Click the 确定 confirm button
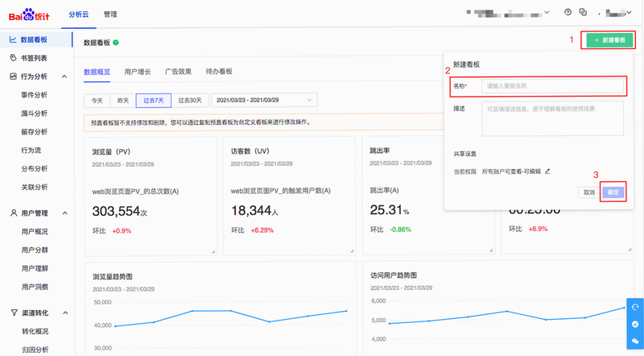Viewport: 644px width, 356px height. pos(613,192)
